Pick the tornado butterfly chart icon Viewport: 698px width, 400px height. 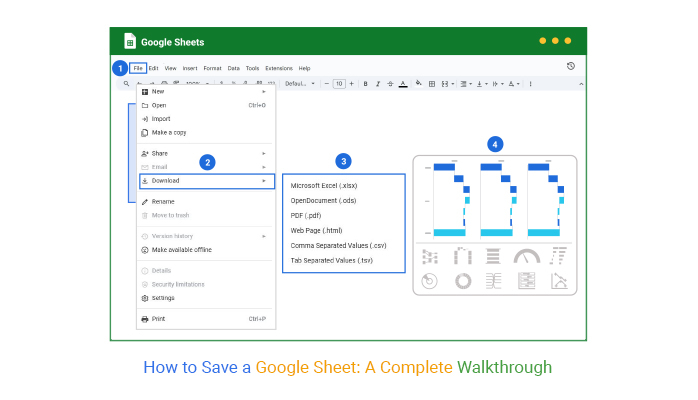[x=493, y=281]
